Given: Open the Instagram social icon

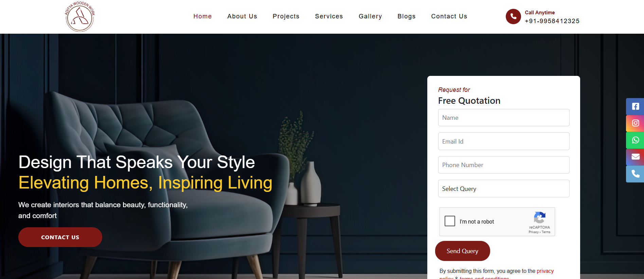Looking at the screenshot, I should (x=635, y=123).
